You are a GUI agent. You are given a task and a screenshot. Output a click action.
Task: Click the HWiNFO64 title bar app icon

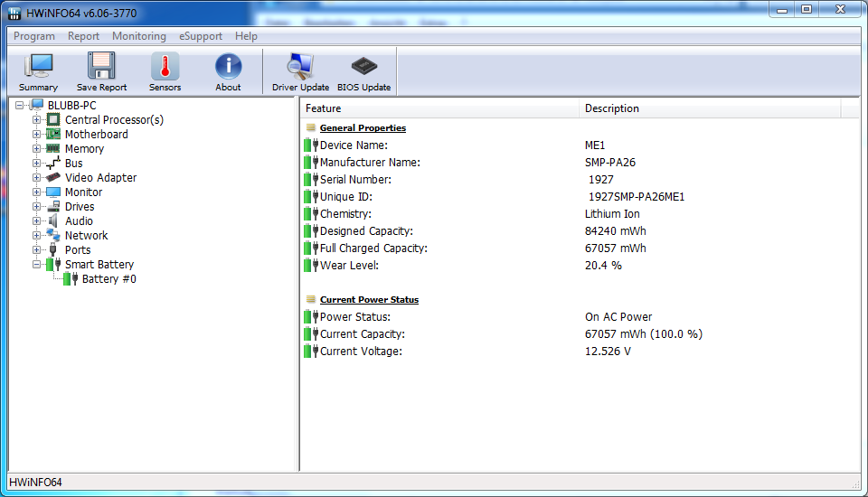click(x=14, y=14)
